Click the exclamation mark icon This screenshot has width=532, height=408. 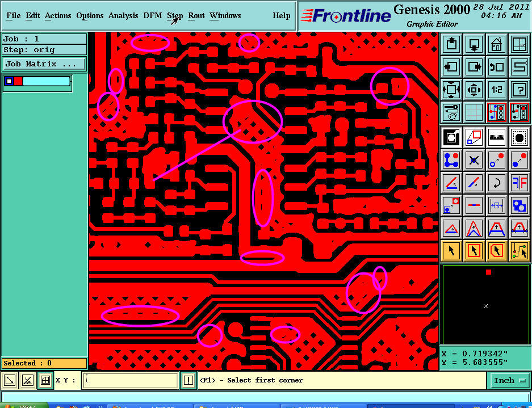coord(188,380)
